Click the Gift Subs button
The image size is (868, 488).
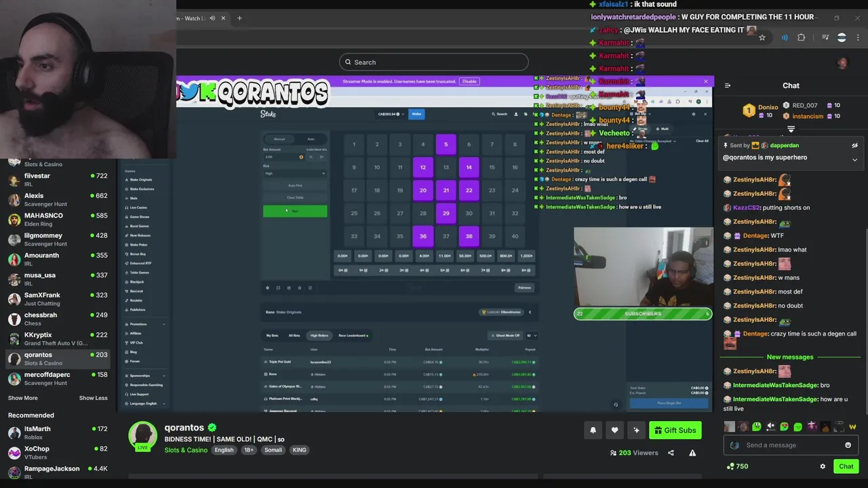point(675,430)
